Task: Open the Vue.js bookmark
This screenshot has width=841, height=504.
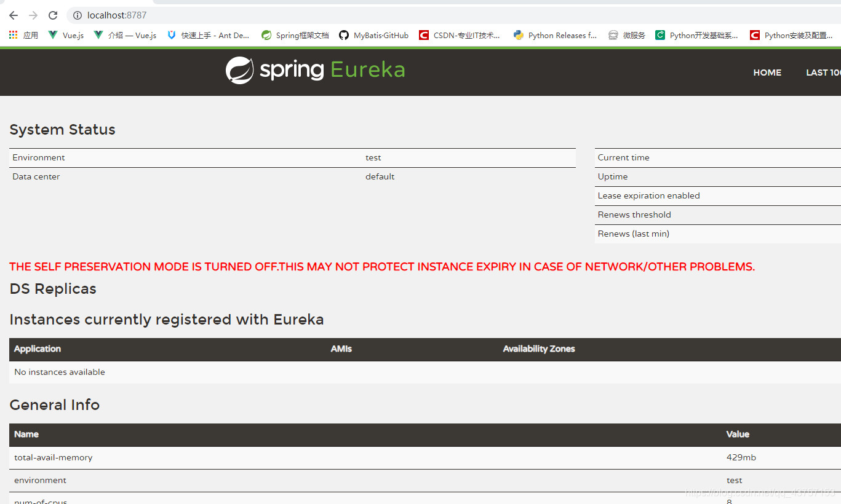Action: click(66, 35)
